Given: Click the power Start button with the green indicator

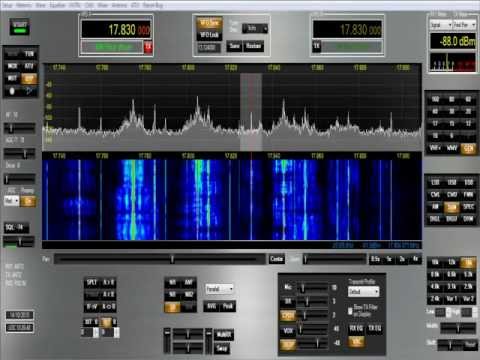Looking at the screenshot, I should click(20, 27).
